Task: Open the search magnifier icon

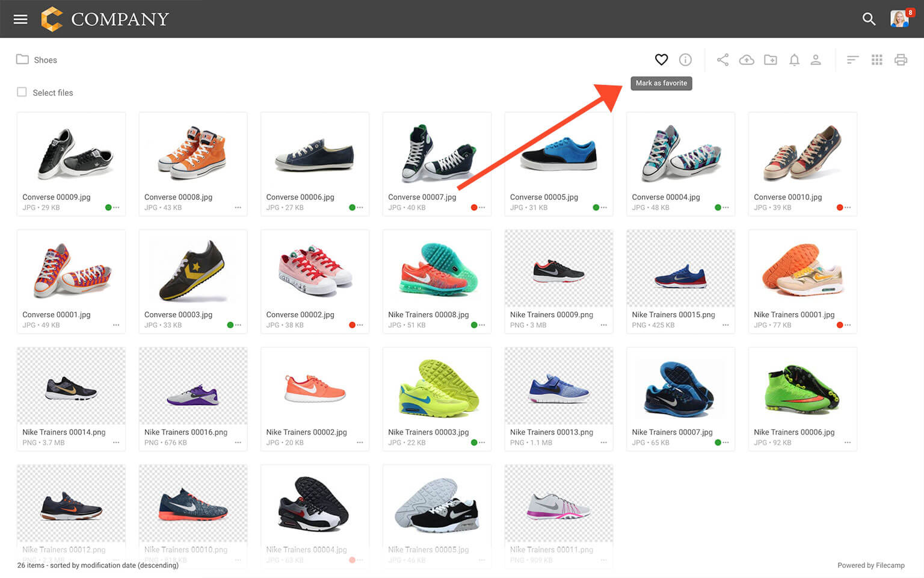Action: pos(869,19)
